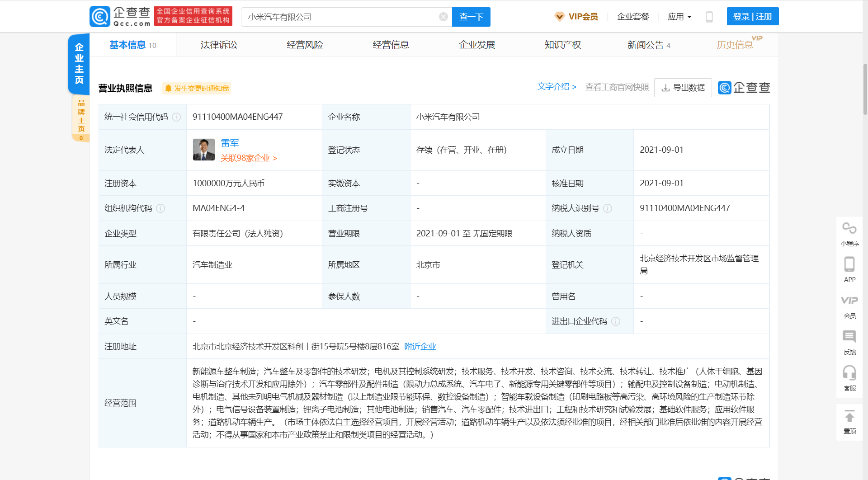The width and height of the screenshot is (868, 480).
Task: Click registry 北京经济技术开发区市场监督管理局
Action: click(x=699, y=264)
